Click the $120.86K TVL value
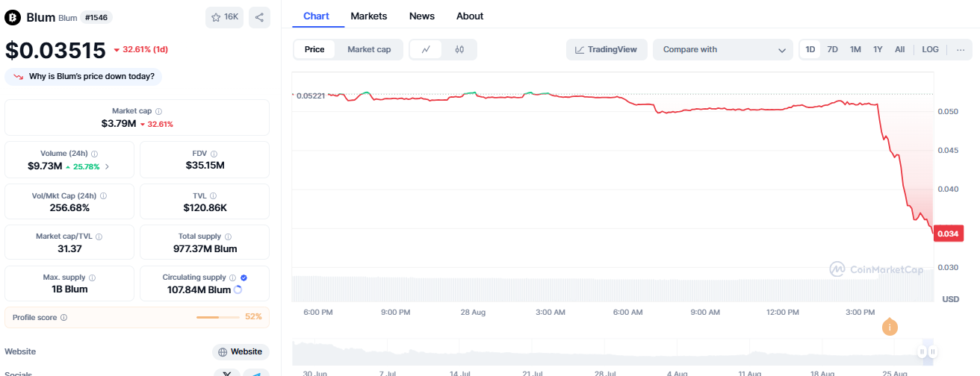Screen dimensions: 980x376 tap(205, 207)
